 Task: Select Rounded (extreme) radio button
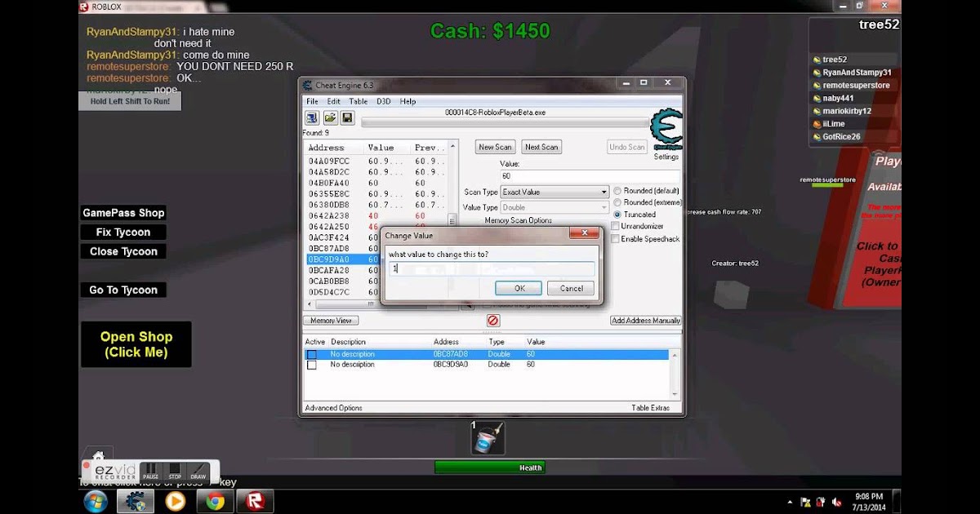pyautogui.click(x=618, y=202)
